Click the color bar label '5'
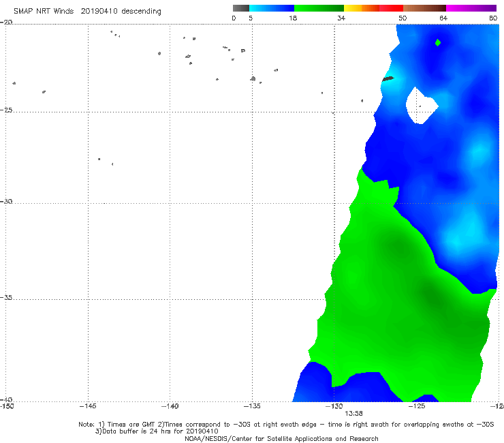 [251, 18]
